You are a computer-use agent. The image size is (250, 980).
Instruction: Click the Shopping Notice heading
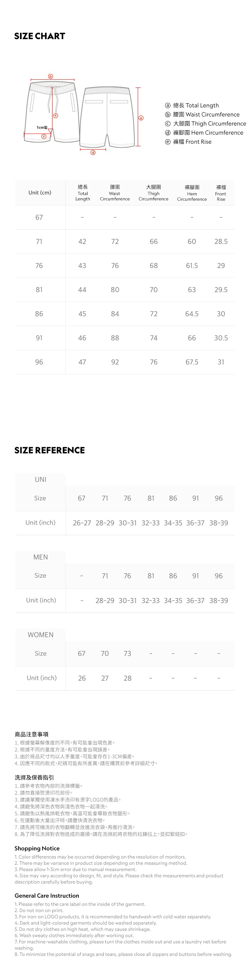click(x=37, y=848)
